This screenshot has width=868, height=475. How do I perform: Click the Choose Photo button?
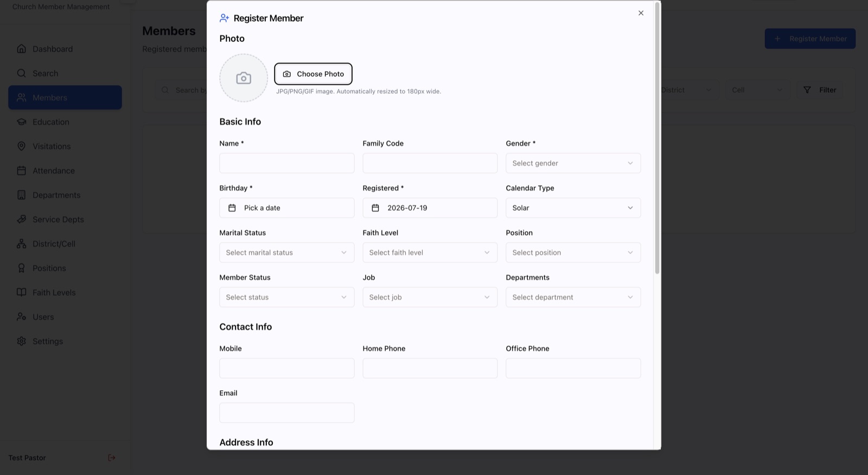coord(313,74)
